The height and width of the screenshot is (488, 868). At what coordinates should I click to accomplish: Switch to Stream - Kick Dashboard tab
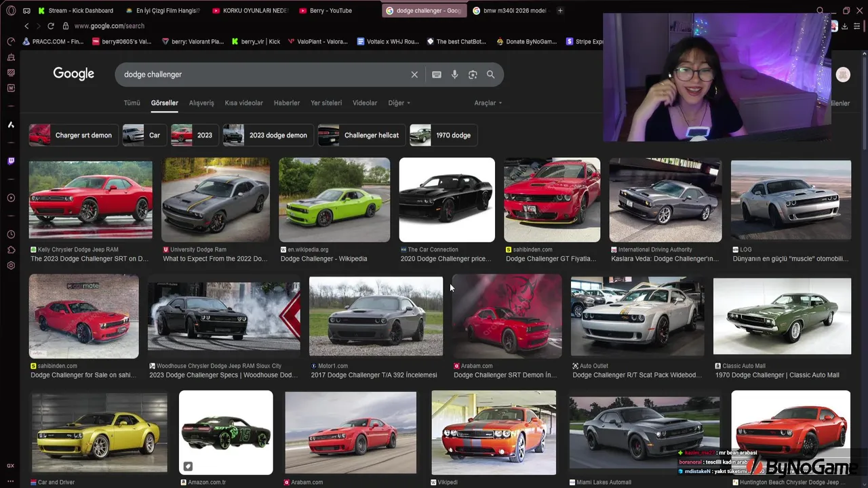(76, 11)
